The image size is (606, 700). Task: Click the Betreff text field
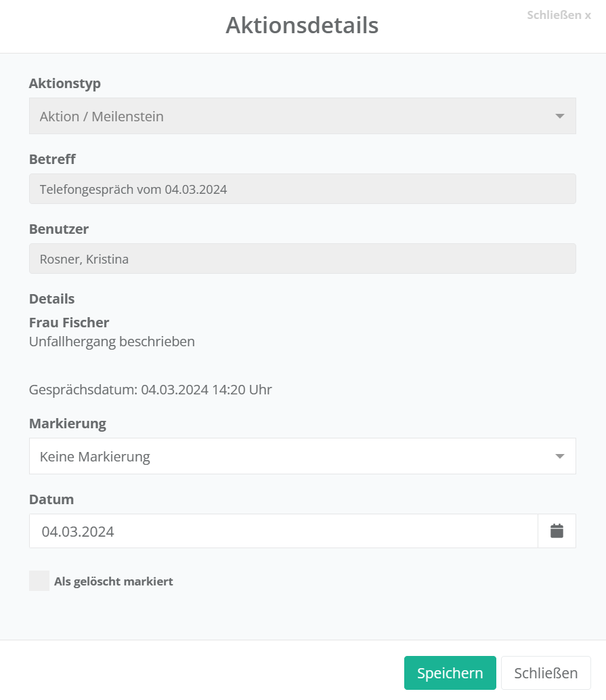[x=302, y=190]
